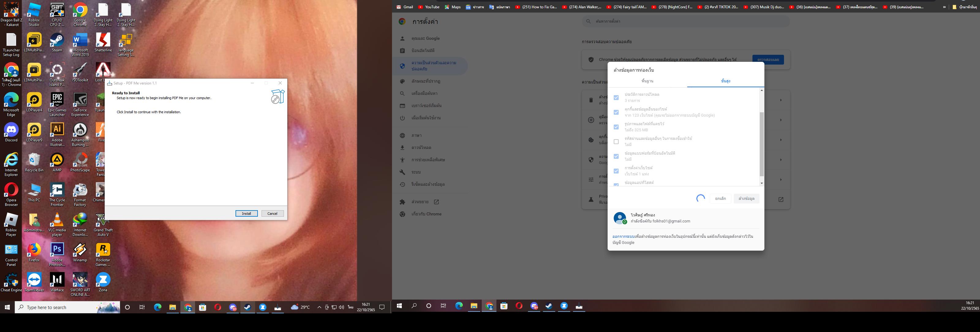Viewport: 980px width, 332px height.
Task: Switch to the พื้นฐาน (Basic) tab
Action: tap(647, 81)
